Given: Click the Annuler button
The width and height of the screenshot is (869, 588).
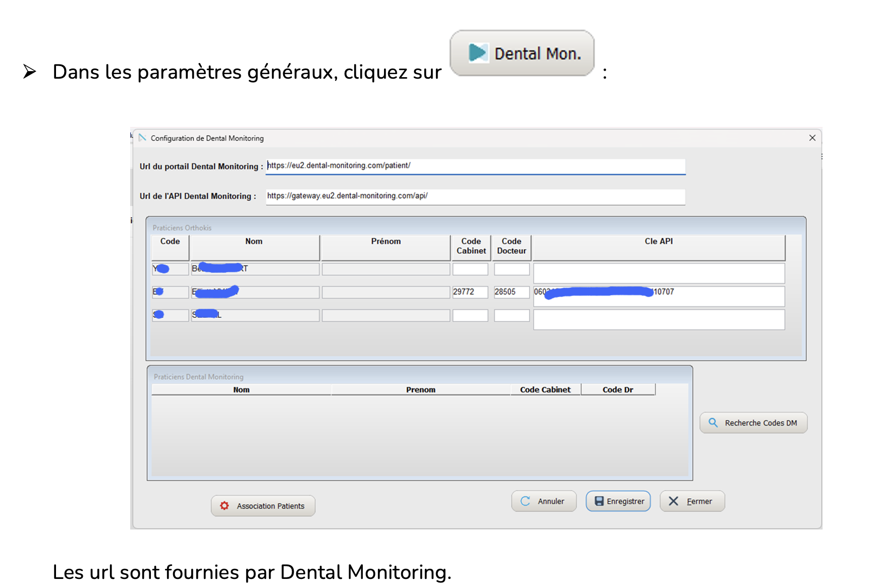Looking at the screenshot, I should pyautogui.click(x=544, y=501).
